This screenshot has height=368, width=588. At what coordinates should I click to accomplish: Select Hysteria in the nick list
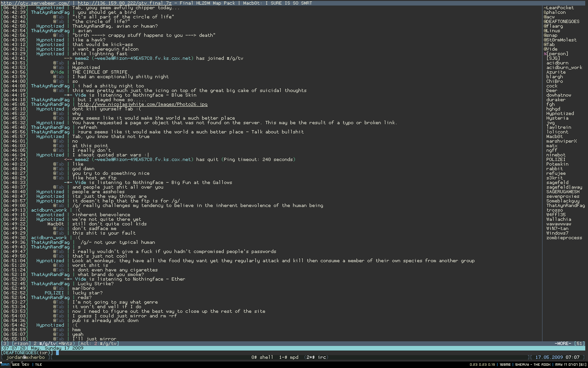pyautogui.click(x=557, y=118)
